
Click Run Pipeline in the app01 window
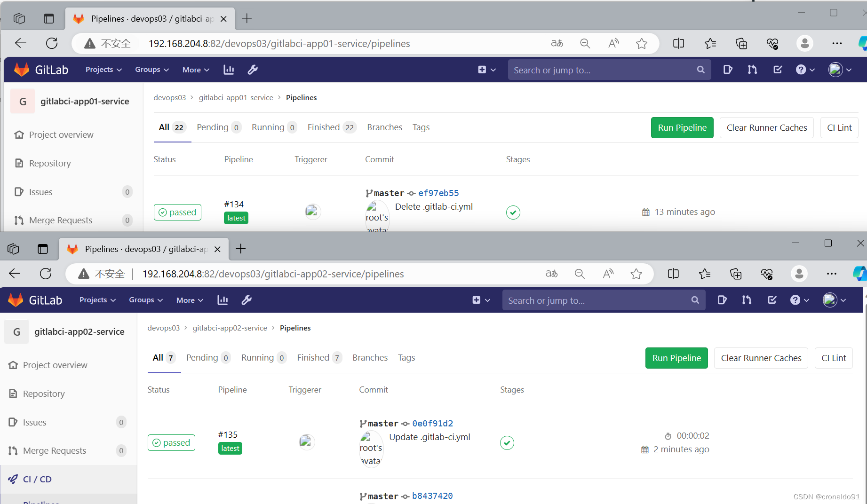(682, 128)
